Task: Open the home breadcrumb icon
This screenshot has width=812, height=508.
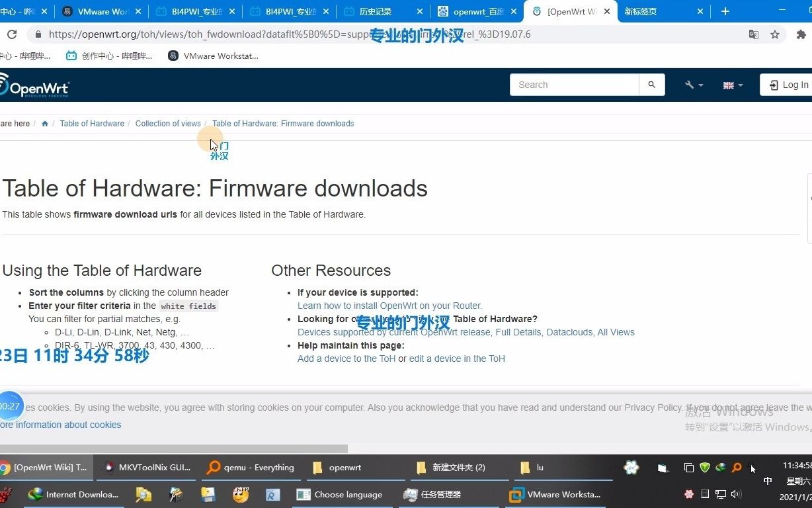Action: tap(44, 124)
